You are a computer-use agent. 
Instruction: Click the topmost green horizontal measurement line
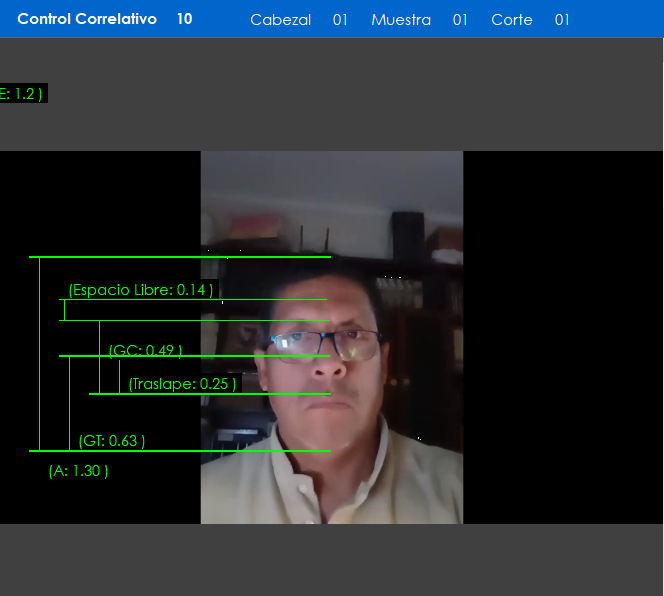click(180, 257)
